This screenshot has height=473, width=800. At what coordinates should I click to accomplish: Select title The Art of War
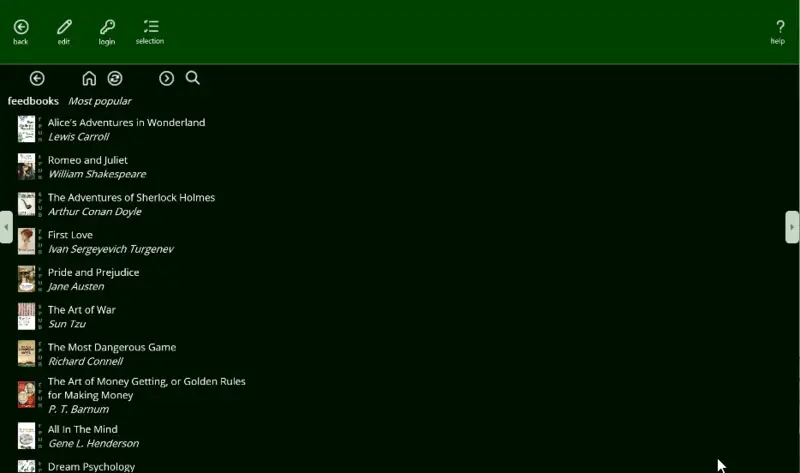pos(82,310)
